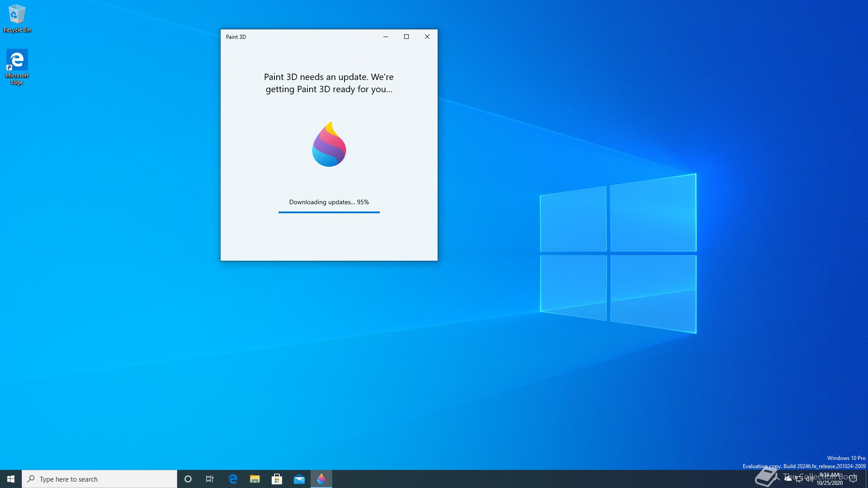Viewport: 868px width, 488px height.
Task: Click the magnifier icon in search box
Action: point(31,479)
